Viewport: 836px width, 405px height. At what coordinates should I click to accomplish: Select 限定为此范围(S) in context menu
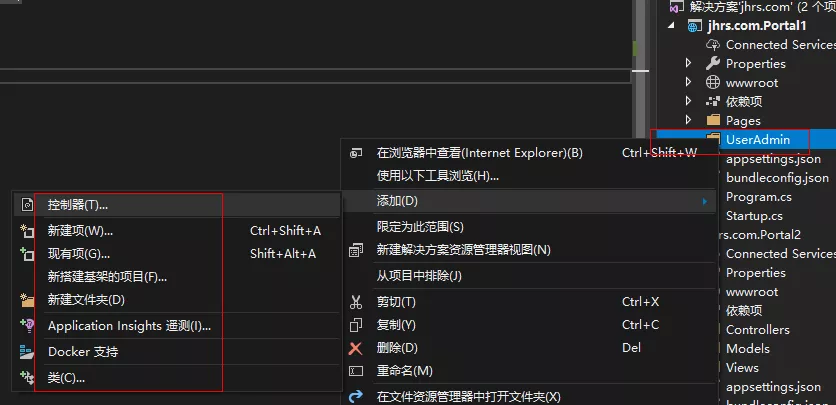coord(529,227)
